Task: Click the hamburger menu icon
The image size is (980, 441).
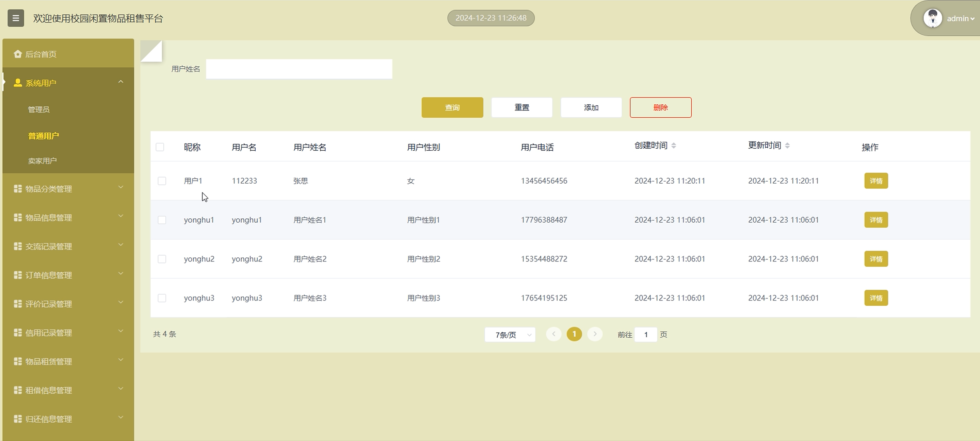Action: point(16,18)
